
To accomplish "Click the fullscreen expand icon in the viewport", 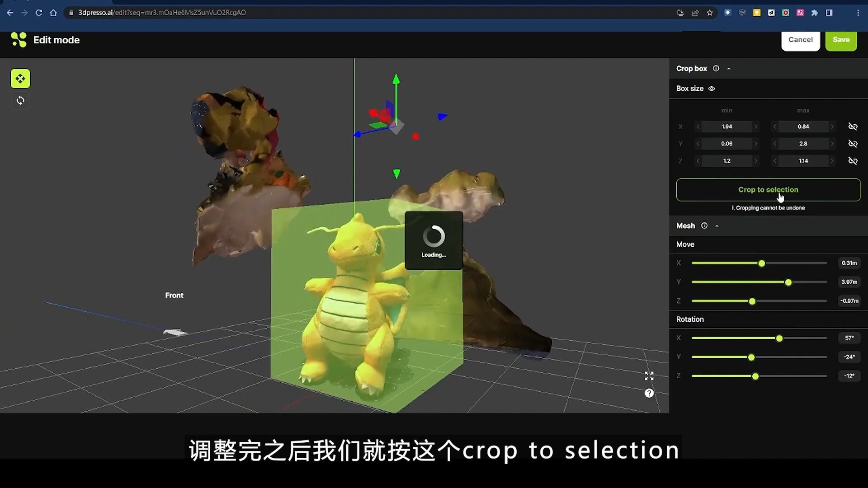I will (649, 375).
